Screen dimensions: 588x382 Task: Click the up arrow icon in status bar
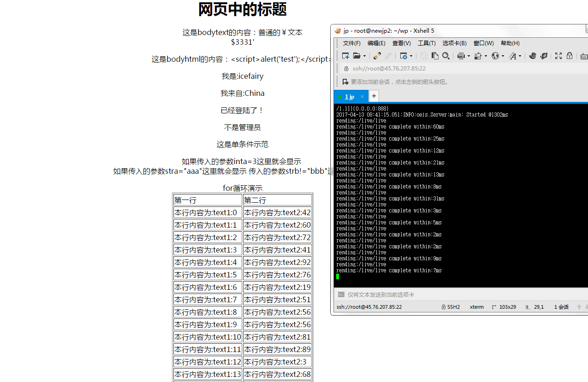click(579, 307)
